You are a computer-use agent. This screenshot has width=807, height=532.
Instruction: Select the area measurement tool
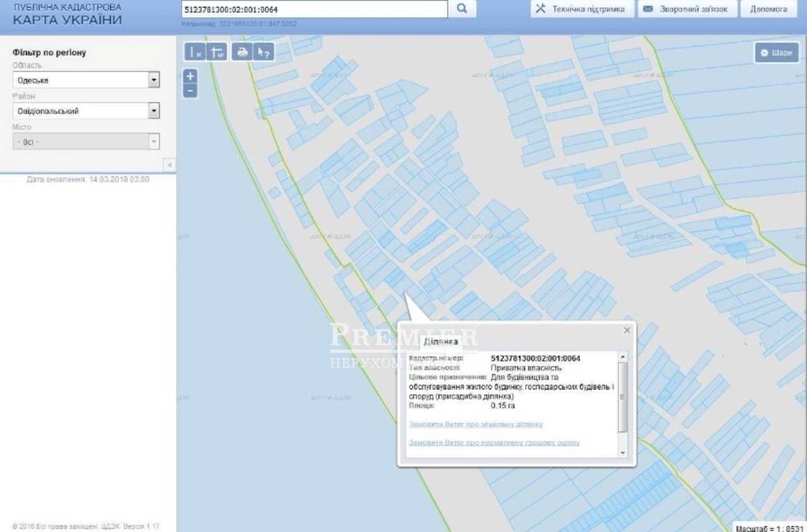[x=218, y=52]
